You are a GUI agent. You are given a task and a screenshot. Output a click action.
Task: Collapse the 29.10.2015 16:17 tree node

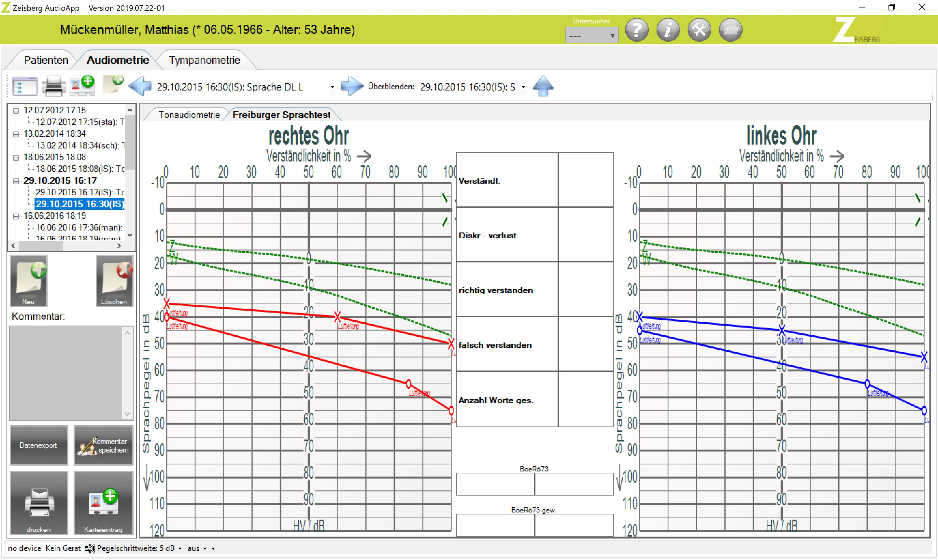(x=16, y=181)
